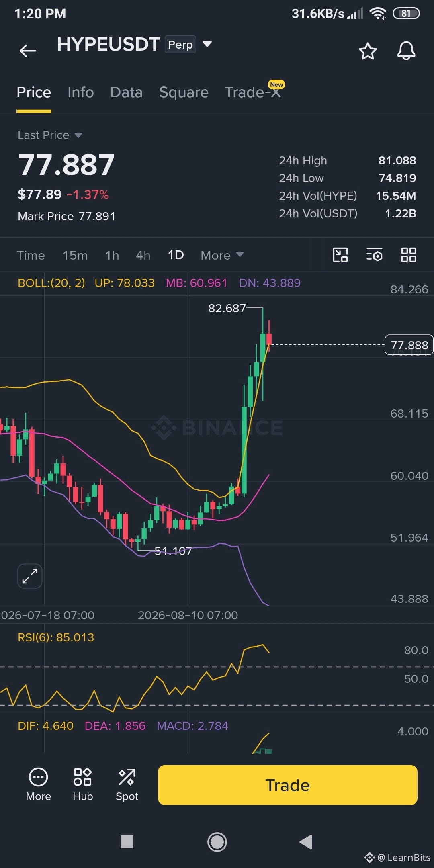
Task: Tap the 24h Low value 74.819
Action: [397, 178]
